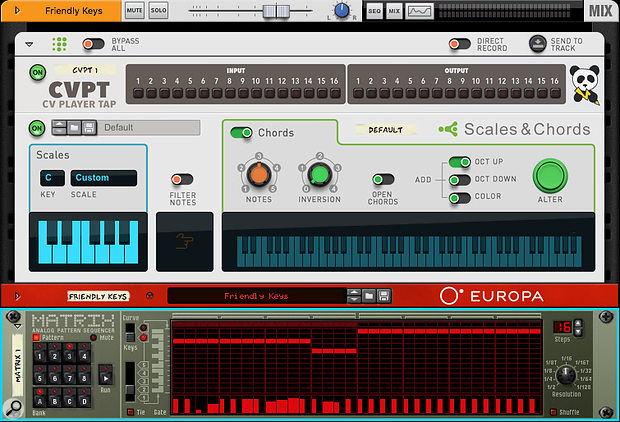Toggle the Matrix Pattern enable button

pos(36,337)
